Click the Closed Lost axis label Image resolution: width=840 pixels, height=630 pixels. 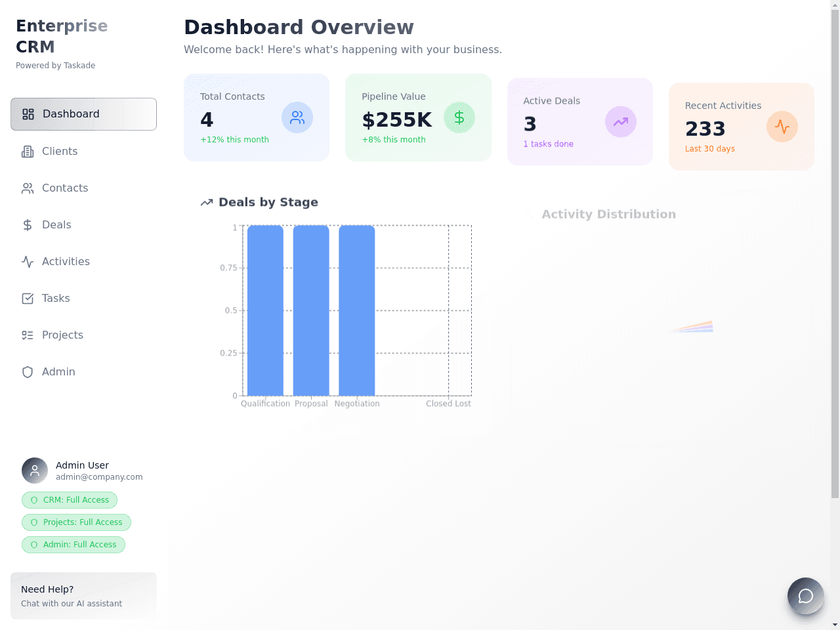click(x=448, y=404)
